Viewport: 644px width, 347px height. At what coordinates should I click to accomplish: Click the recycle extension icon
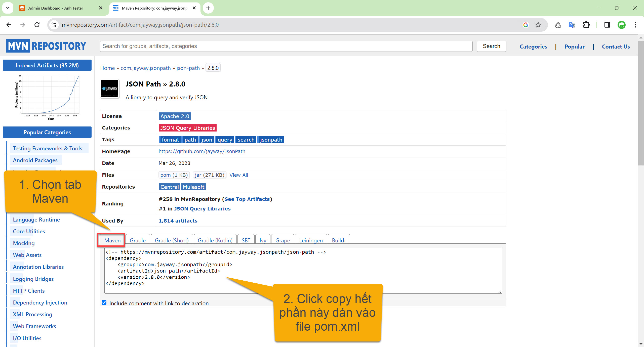tap(558, 25)
